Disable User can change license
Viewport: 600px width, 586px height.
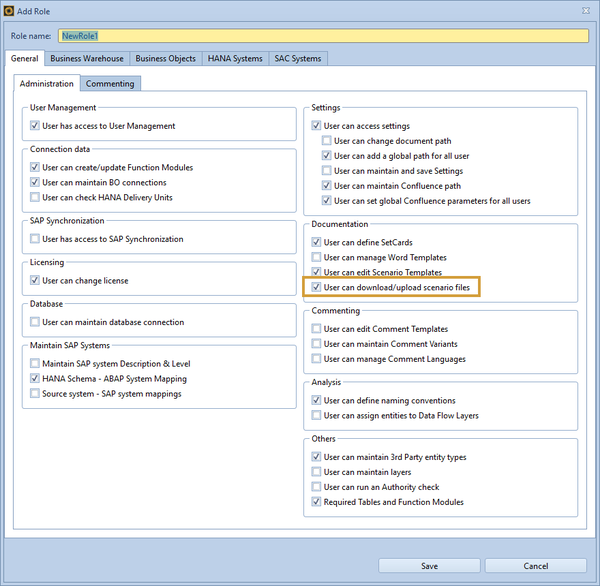[x=36, y=281]
